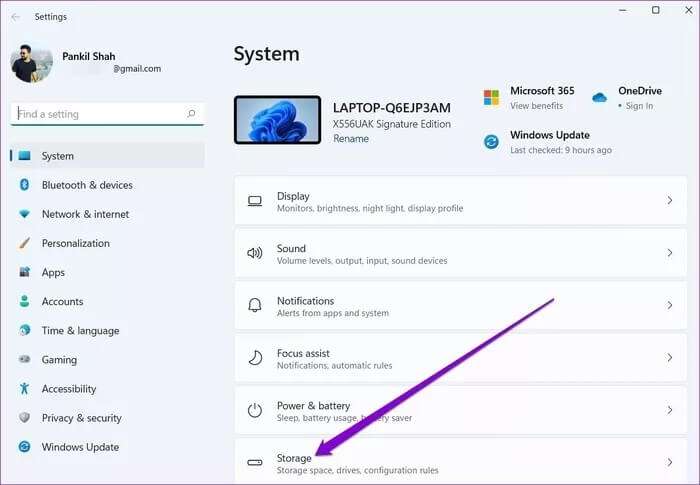Open Sound settings row title
This screenshot has height=485, width=700.
click(291, 248)
